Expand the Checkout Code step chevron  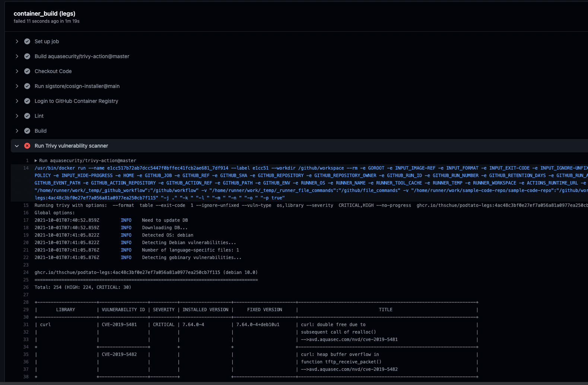17,71
